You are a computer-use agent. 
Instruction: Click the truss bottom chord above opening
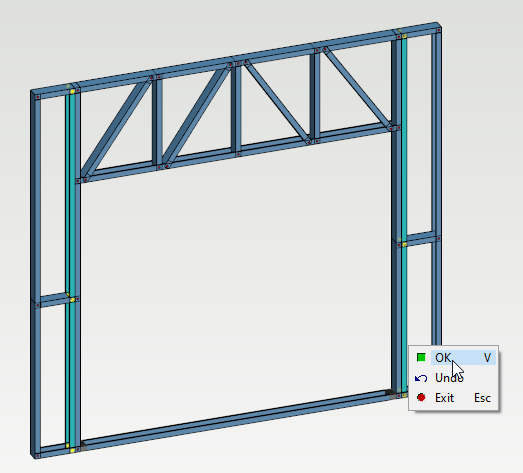pyautogui.click(x=239, y=152)
